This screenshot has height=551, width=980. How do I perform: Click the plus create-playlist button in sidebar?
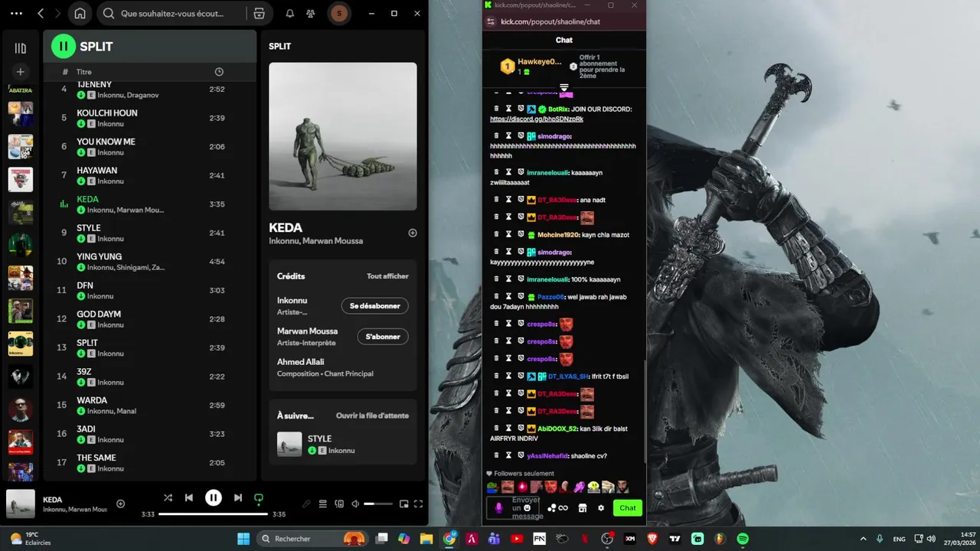(x=21, y=72)
